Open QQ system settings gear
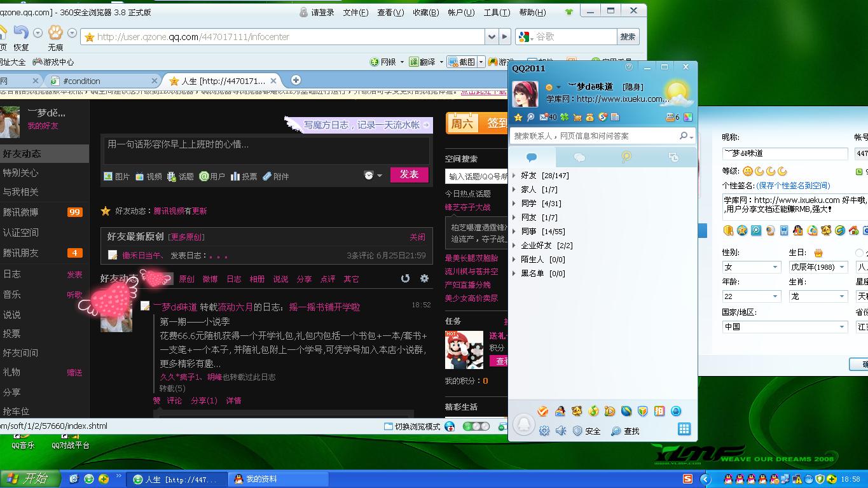The height and width of the screenshot is (488, 868). (x=544, y=431)
